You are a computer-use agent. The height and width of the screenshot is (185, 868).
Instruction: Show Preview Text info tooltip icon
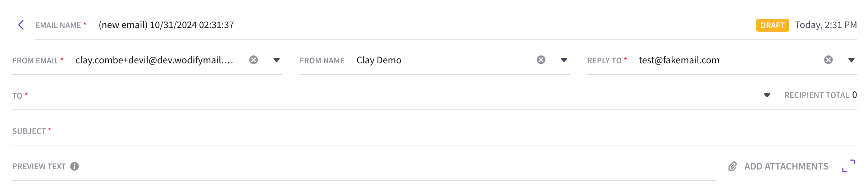[74, 166]
